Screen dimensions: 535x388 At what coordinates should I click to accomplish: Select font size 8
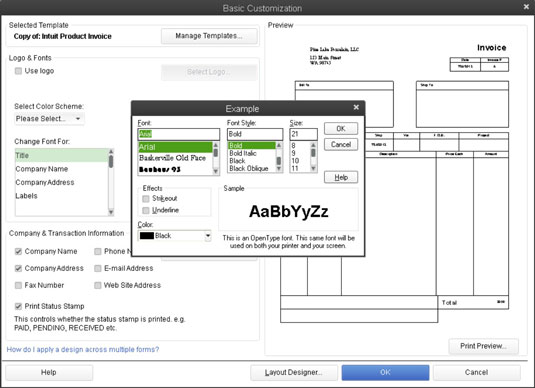[300, 146]
